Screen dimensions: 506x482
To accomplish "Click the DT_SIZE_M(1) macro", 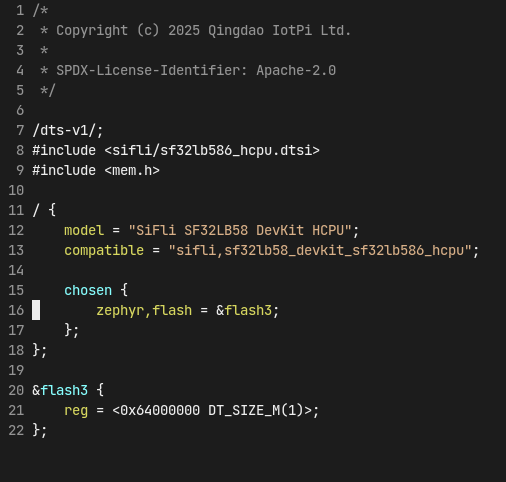I will tap(256, 410).
